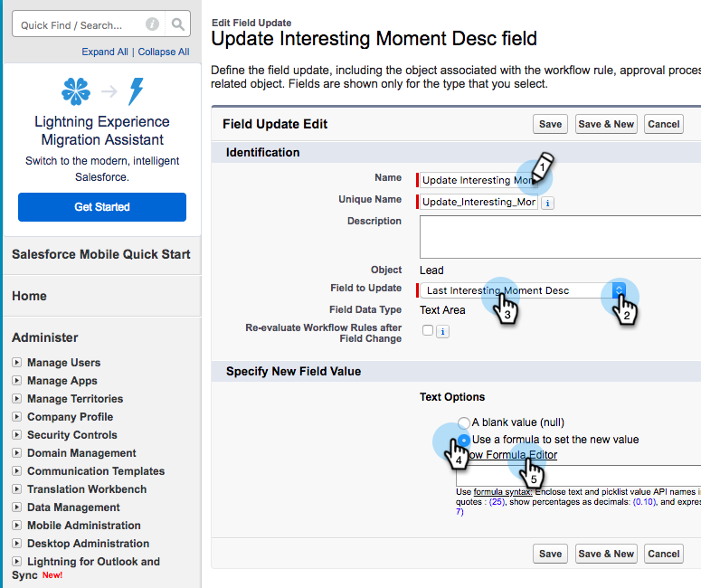Viewport: 701px width, 588px height.
Task: Expand the Data Management section
Action: [x=17, y=507]
